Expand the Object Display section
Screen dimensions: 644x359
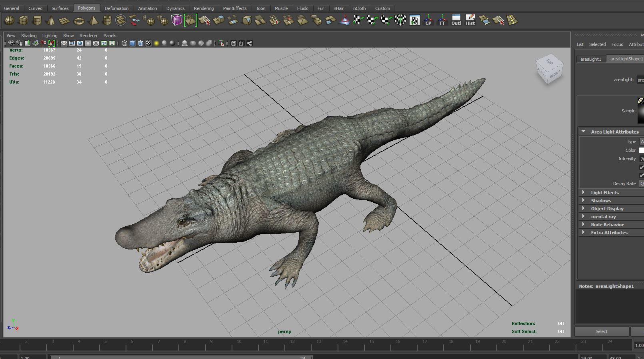[x=583, y=208]
